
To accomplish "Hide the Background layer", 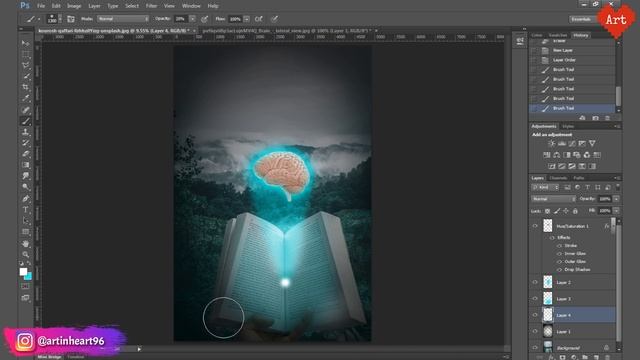I will click(x=535, y=347).
